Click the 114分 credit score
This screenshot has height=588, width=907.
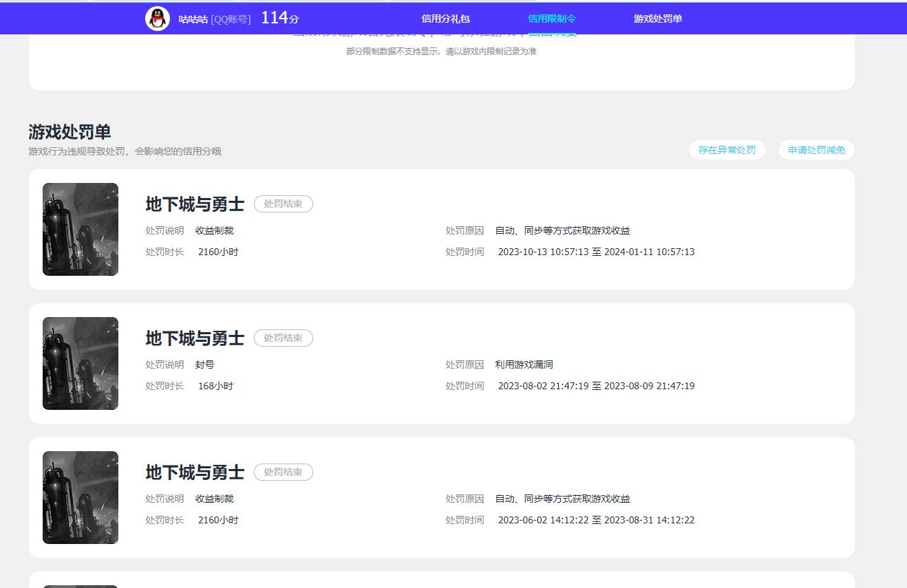point(279,18)
